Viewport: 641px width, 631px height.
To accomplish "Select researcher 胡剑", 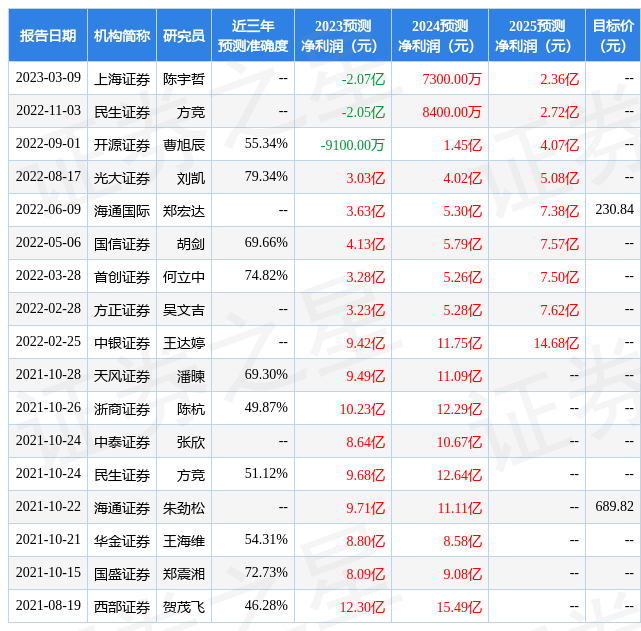I will point(191,244).
